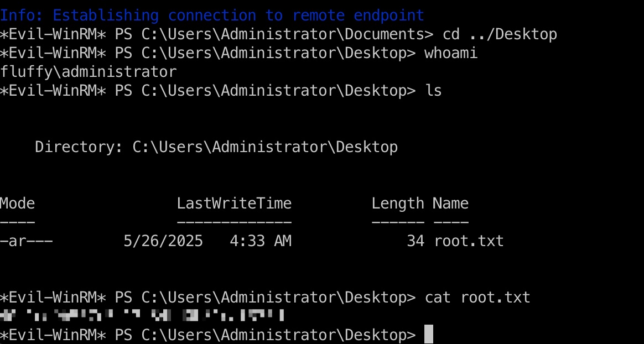Click the 'LastWriteTime' column header
The height and width of the screenshot is (344, 644).
pos(234,204)
